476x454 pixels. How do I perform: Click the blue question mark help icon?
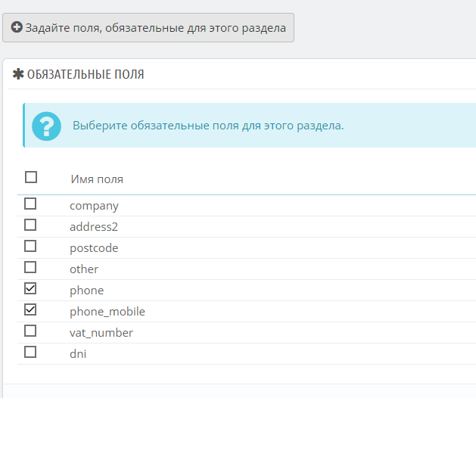[46, 126]
